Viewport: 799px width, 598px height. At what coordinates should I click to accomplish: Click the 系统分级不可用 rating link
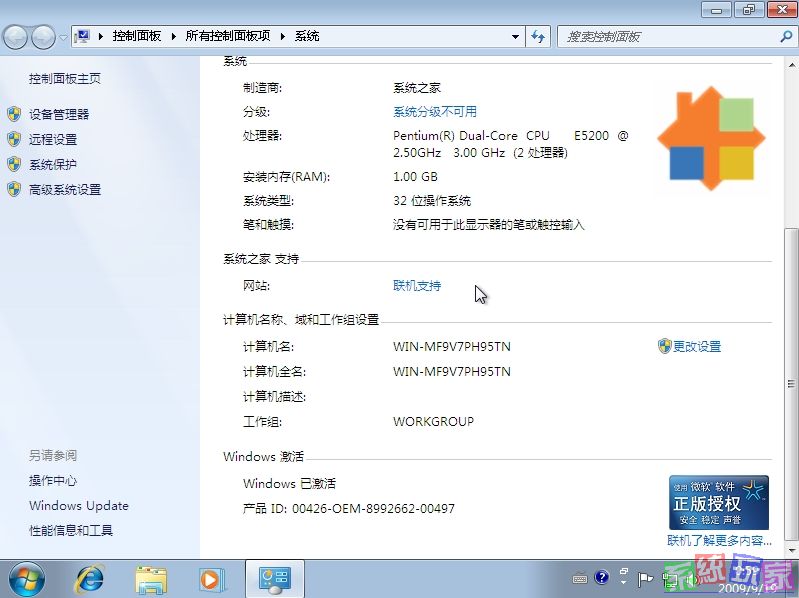(x=435, y=112)
